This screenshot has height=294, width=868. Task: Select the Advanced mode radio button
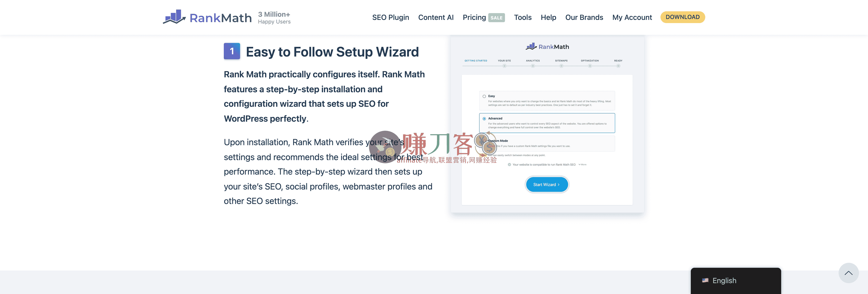coord(484,119)
